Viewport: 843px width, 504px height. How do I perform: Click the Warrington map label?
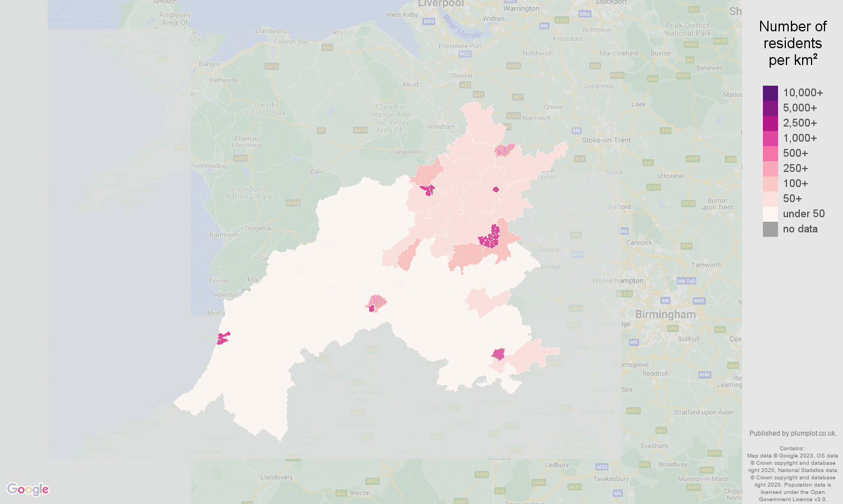pyautogui.click(x=521, y=8)
